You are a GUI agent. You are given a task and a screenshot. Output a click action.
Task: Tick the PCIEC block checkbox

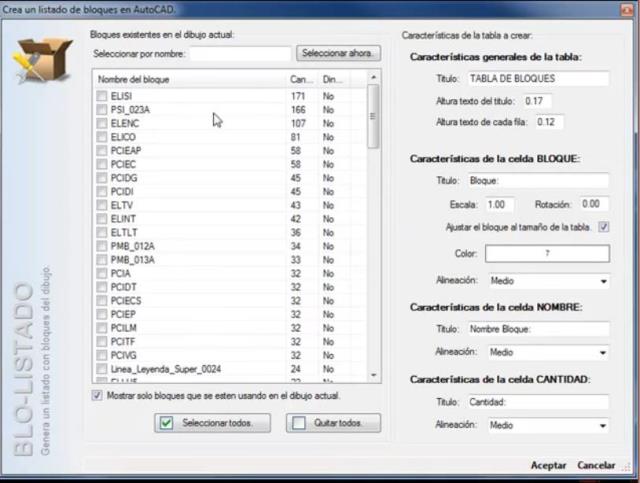(x=102, y=164)
